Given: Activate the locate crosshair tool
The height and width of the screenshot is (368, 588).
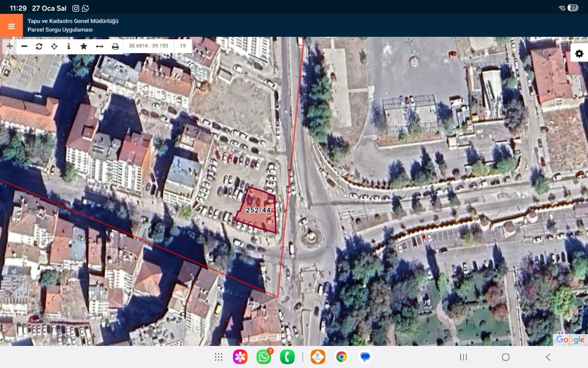Looking at the screenshot, I should pos(54,46).
